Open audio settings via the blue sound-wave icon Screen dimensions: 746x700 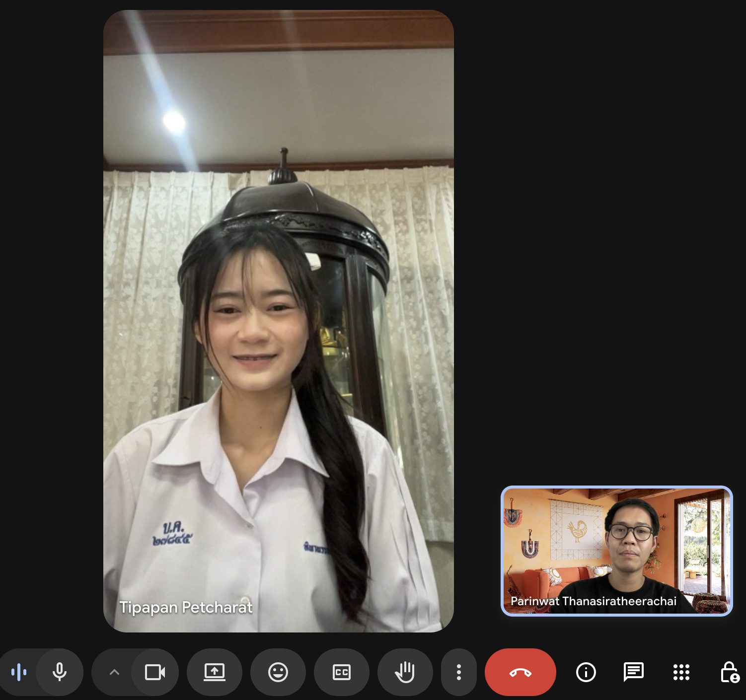(19, 673)
